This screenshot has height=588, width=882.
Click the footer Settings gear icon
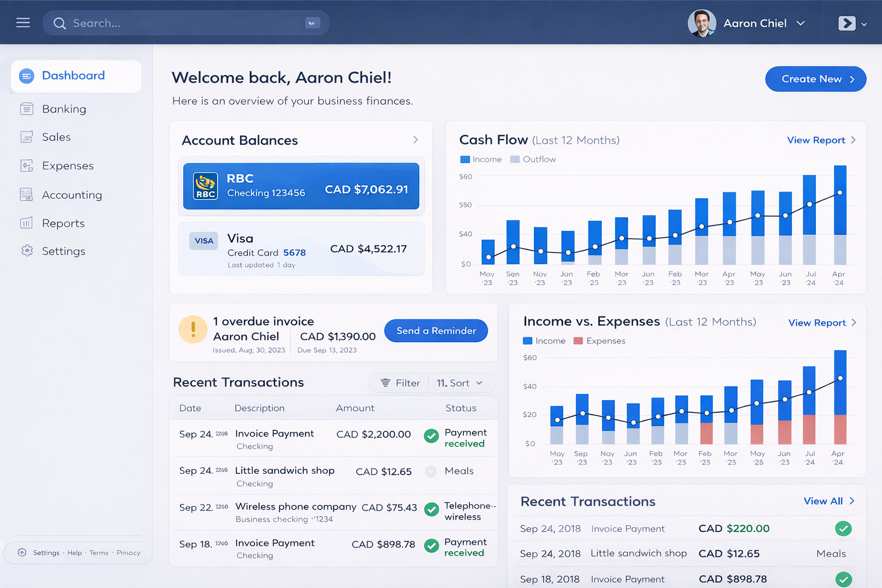pyautogui.click(x=22, y=552)
